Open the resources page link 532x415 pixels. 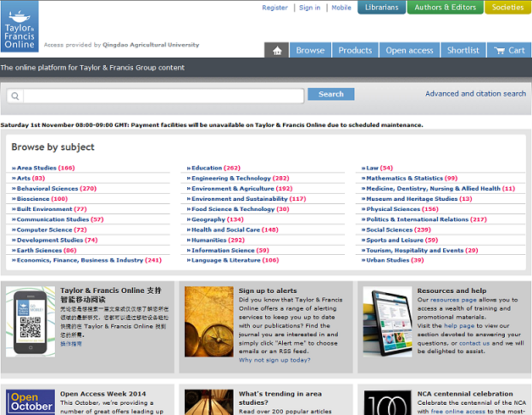pos(452,300)
